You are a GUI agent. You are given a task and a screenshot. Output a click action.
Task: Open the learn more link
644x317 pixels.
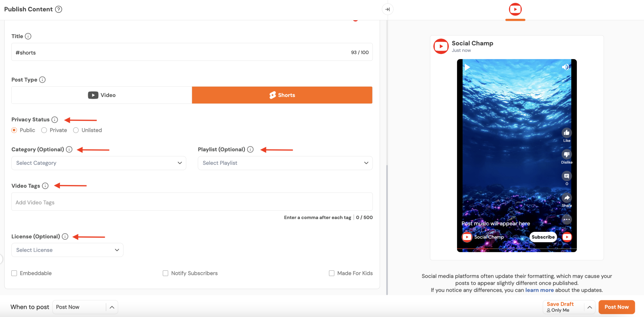539,290
